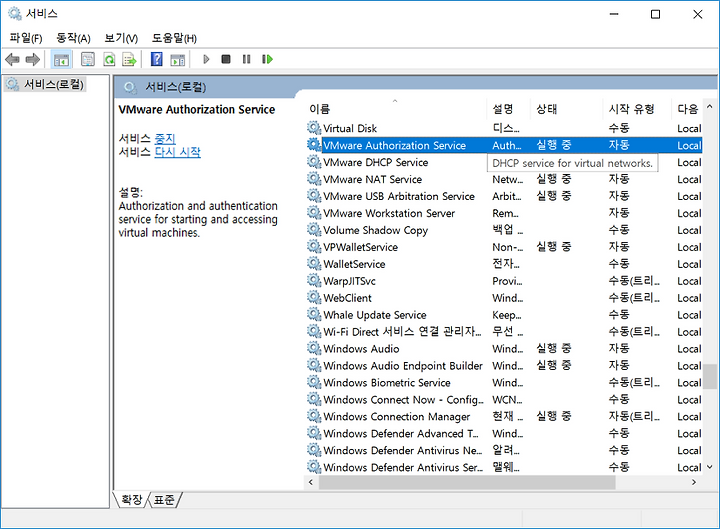Sort by the 상태 column header
720x529 pixels.
[566, 109]
